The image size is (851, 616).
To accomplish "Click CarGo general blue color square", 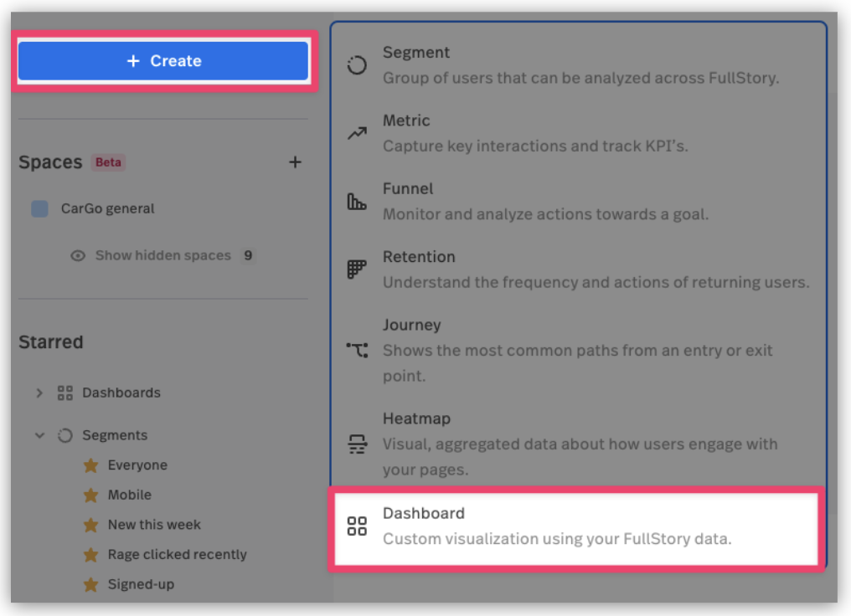I will (39, 208).
